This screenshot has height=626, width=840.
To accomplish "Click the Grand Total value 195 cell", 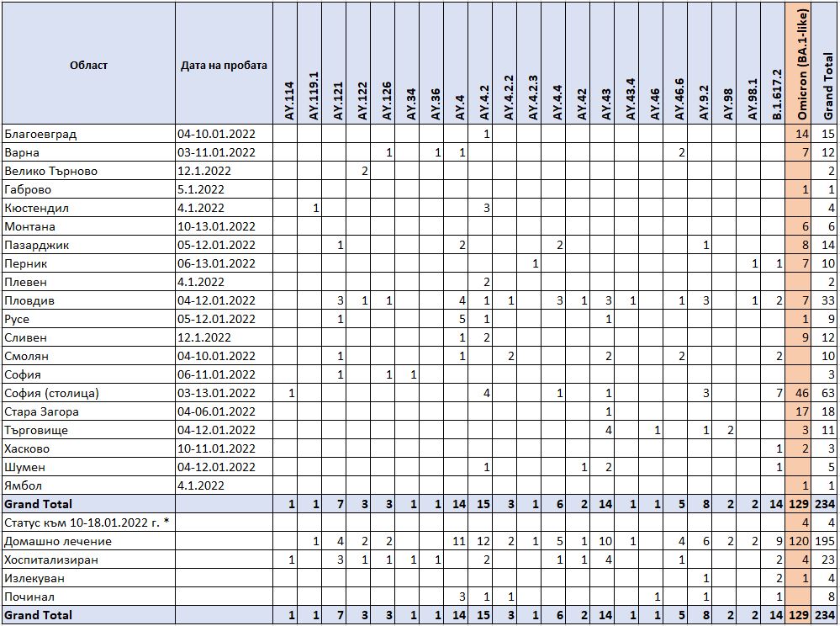I will click(x=825, y=541).
